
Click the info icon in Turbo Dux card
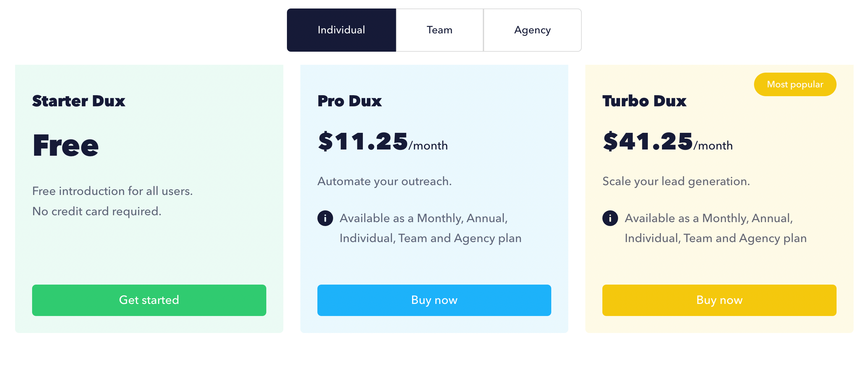(x=610, y=218)
